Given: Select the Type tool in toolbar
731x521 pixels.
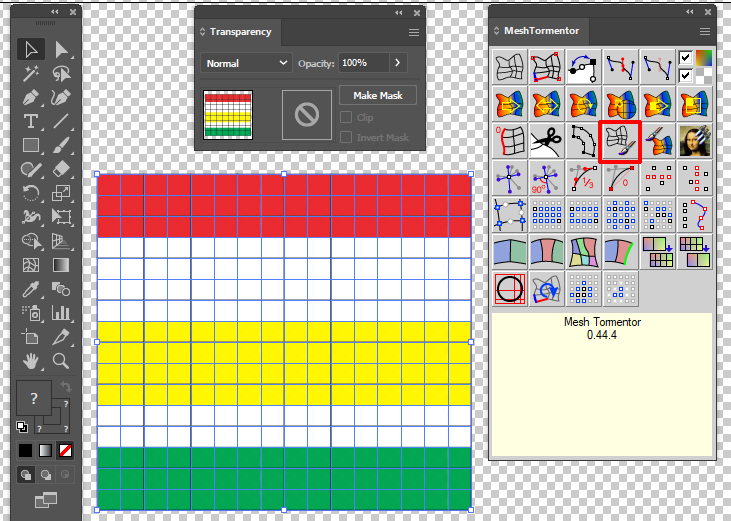Looking at the screenshot, I should tap(31, 121).
